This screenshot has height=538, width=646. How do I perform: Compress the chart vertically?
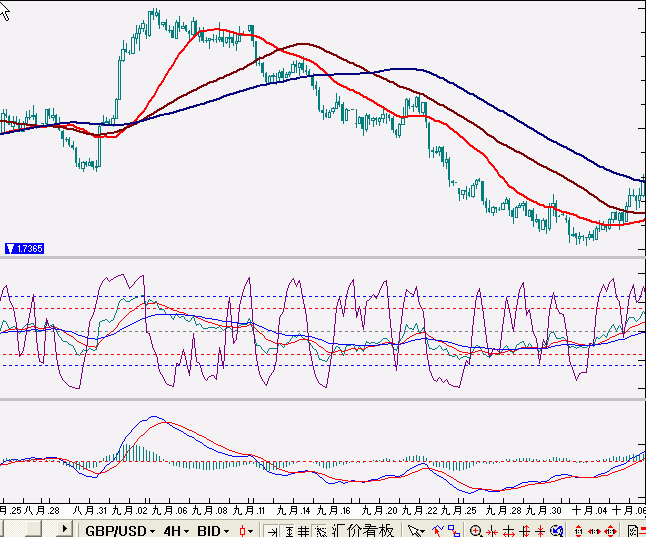pos(540,531)
